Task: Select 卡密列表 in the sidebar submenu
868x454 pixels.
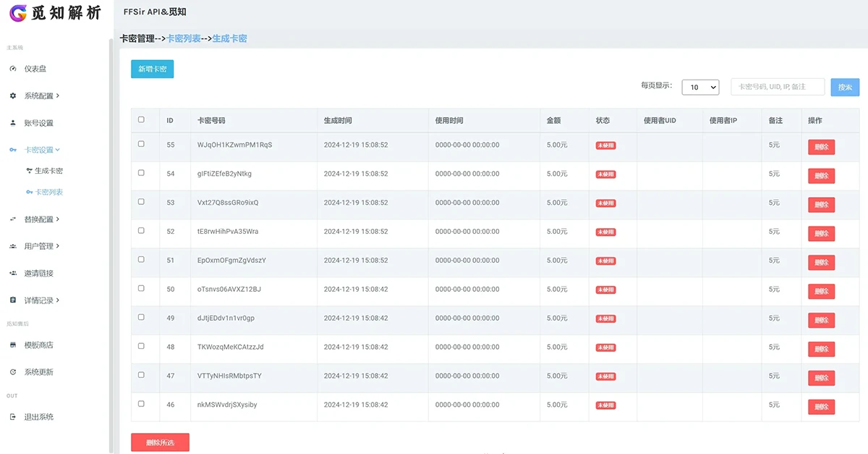Action: [x=48, y=192]
